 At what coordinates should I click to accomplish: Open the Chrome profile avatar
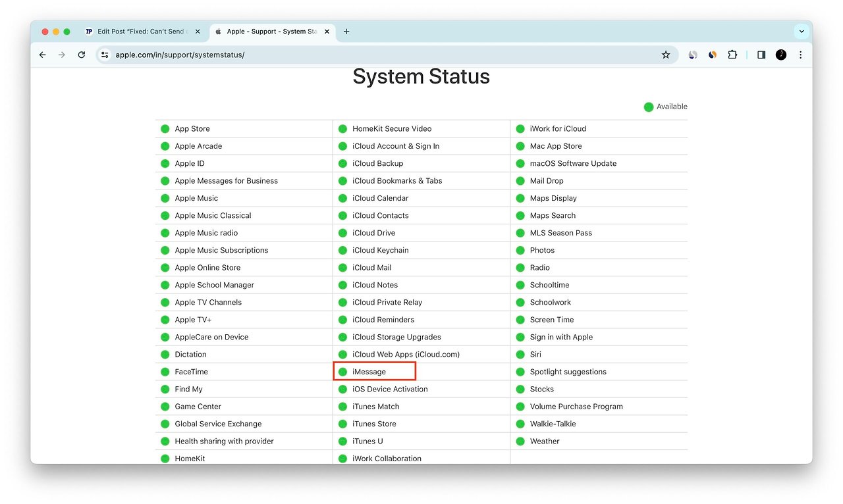pyautogui.click(x=781, y=55)
